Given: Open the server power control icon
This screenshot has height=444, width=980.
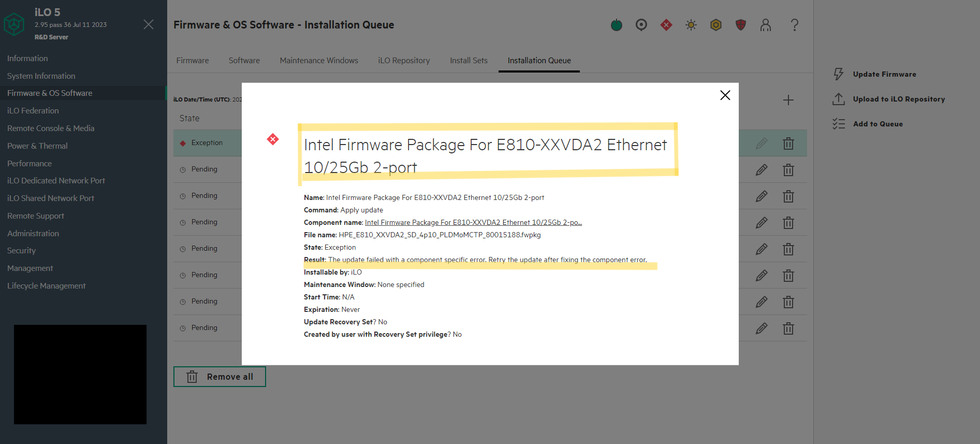Looking at the screenshot, I should (x=616, y=24).
